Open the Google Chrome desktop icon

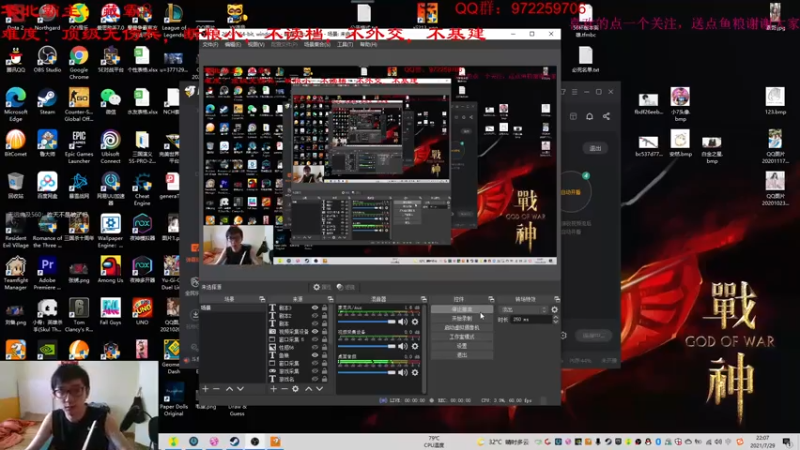coord(79,63)
